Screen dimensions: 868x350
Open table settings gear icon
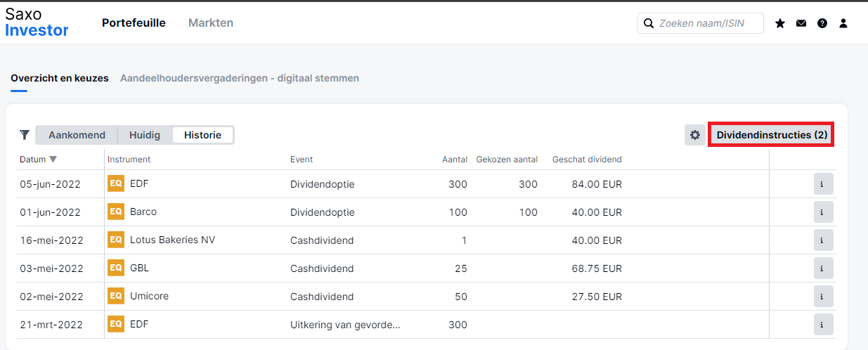tap(695, 135)
